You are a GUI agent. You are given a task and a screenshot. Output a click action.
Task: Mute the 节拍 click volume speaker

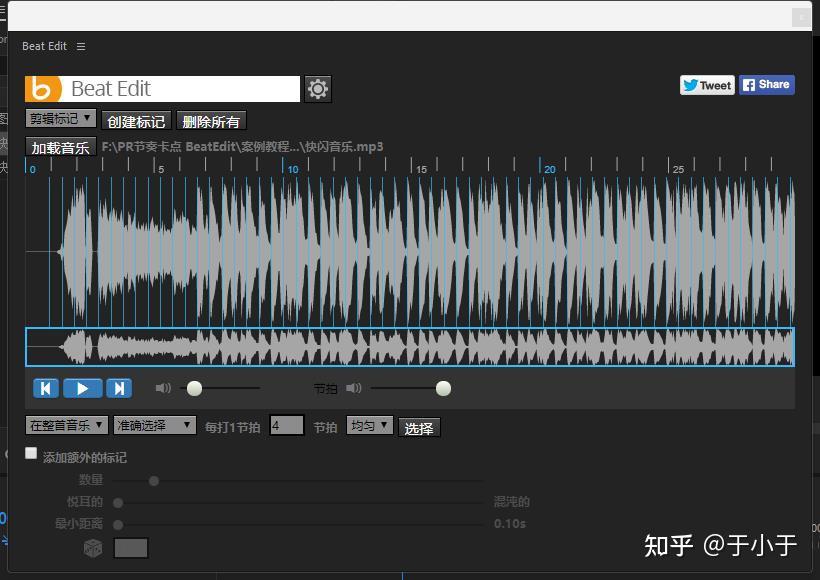354,388
